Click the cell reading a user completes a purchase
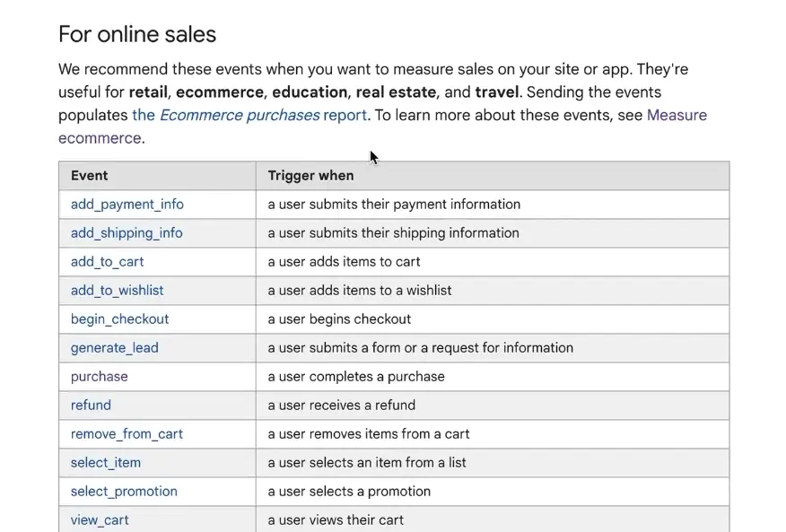Screen dimensions: 786x532 [355, 376]
